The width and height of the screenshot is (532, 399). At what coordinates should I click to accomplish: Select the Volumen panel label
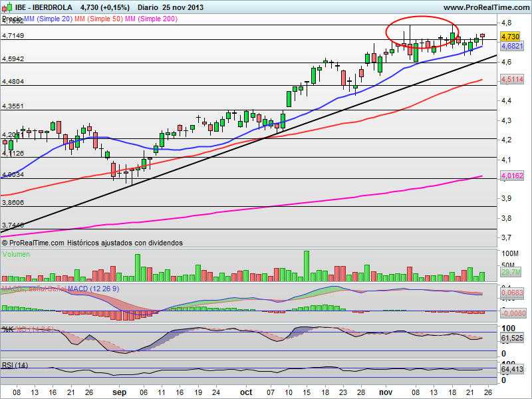tap(15, 254)
